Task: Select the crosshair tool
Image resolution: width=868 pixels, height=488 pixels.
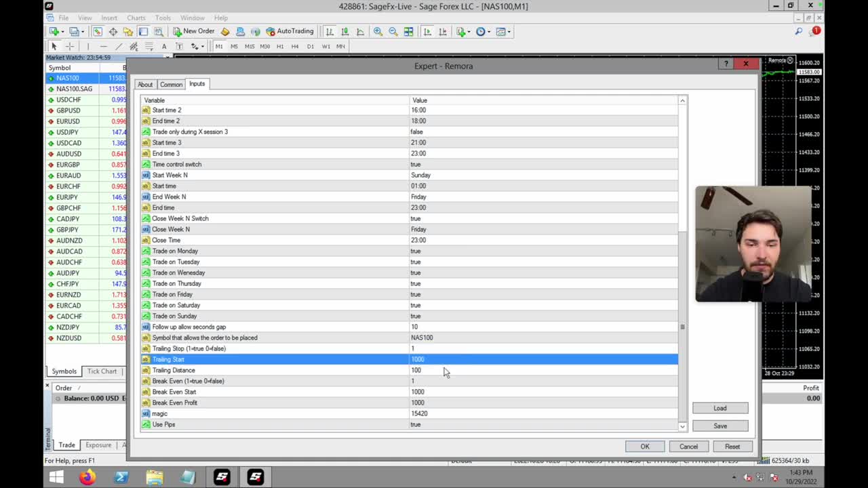Action: (x=69, y=46)
